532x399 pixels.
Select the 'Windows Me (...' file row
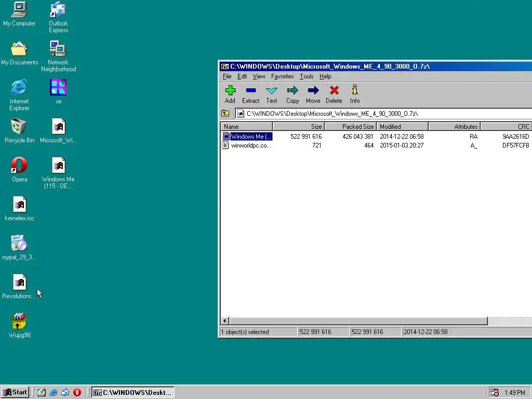(376, 137)
